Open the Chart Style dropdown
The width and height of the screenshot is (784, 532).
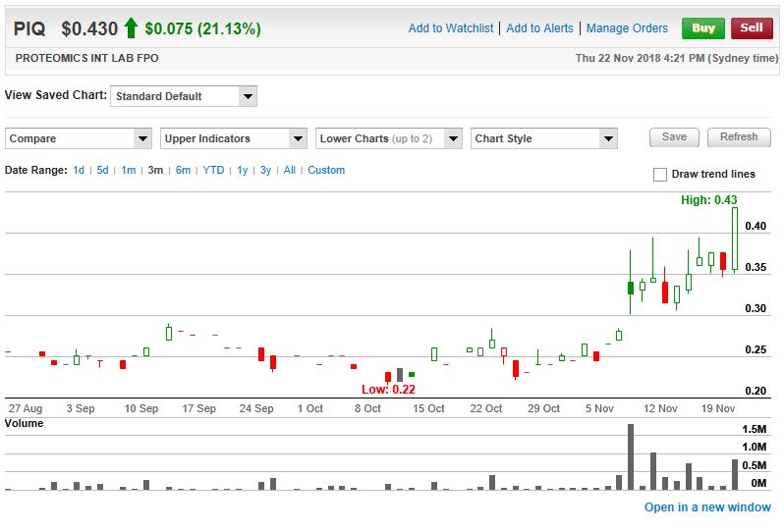point(544,138)
